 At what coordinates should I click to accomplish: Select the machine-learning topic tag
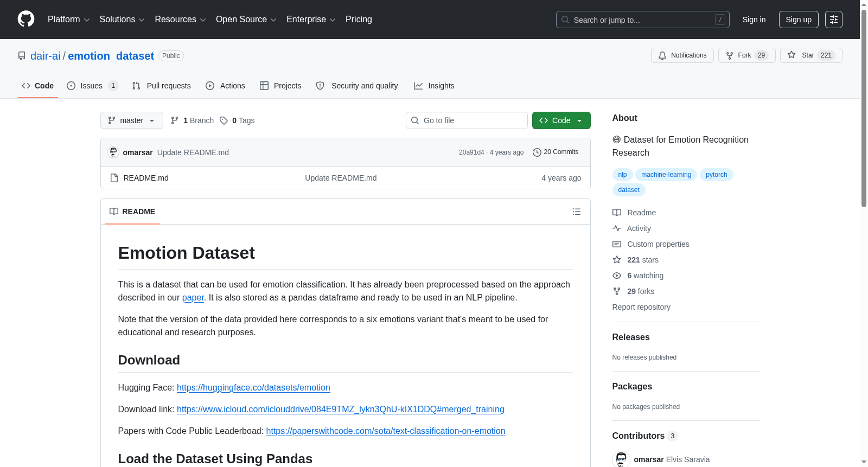click(x=666, y=175)
